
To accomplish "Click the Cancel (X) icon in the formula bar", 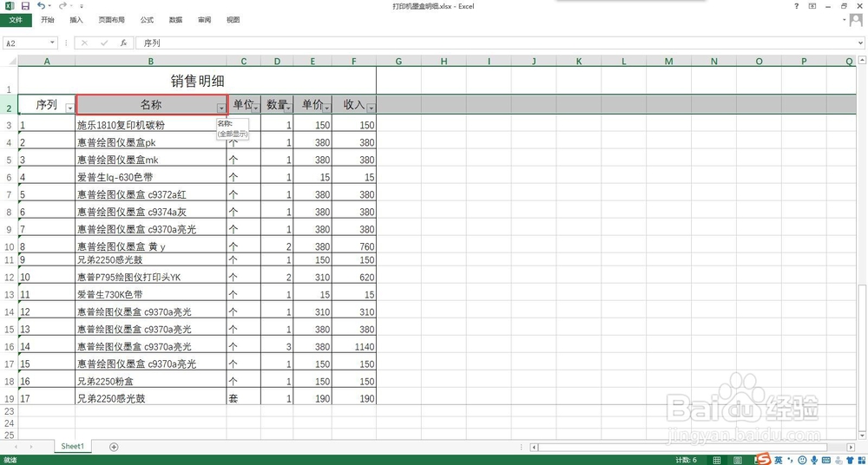I will (85, 43).
